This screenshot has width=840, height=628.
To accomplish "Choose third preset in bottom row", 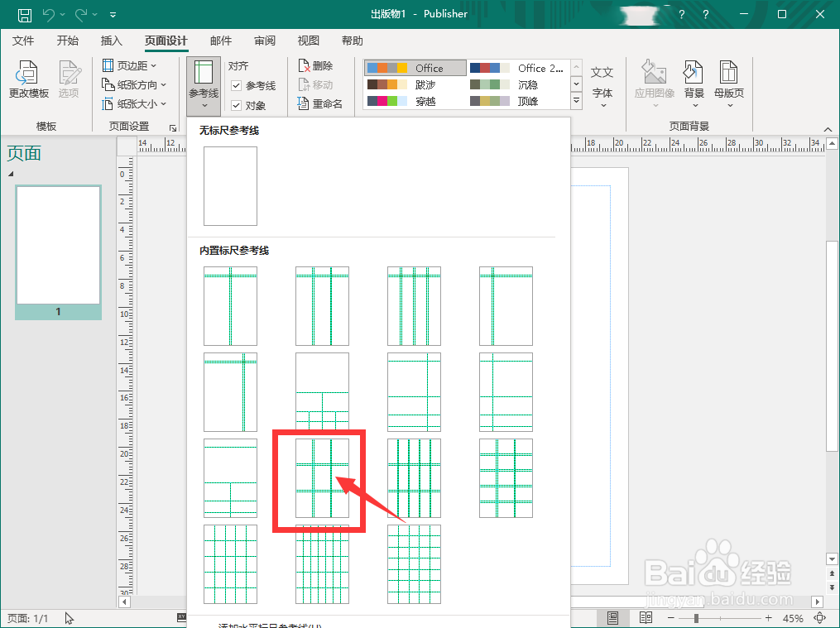I will [414, 563].
